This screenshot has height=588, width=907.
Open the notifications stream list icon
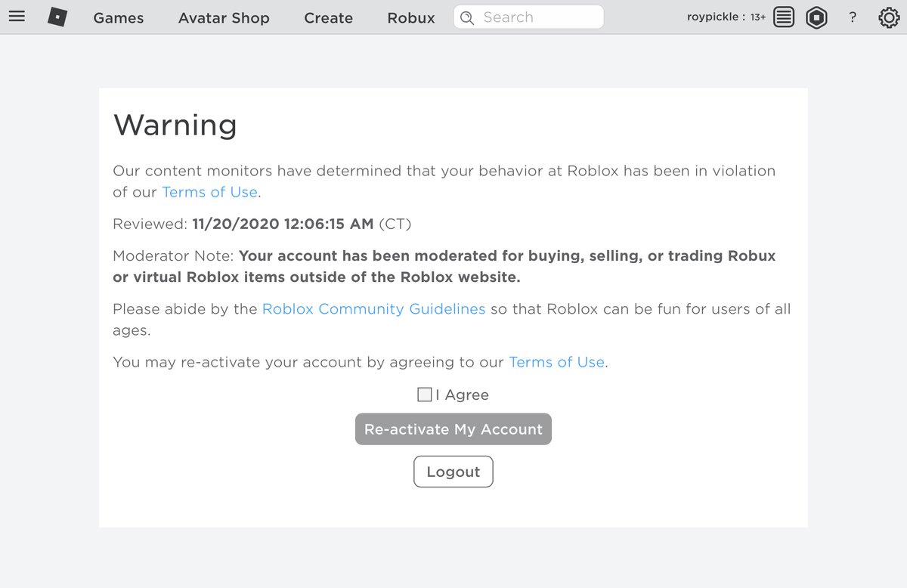coord(784,17)
